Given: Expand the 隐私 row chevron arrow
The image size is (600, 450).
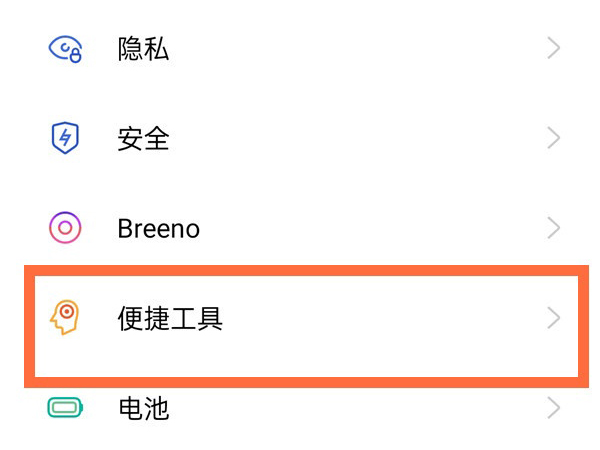Looking at the screenshot, I should tap(554, 49).
